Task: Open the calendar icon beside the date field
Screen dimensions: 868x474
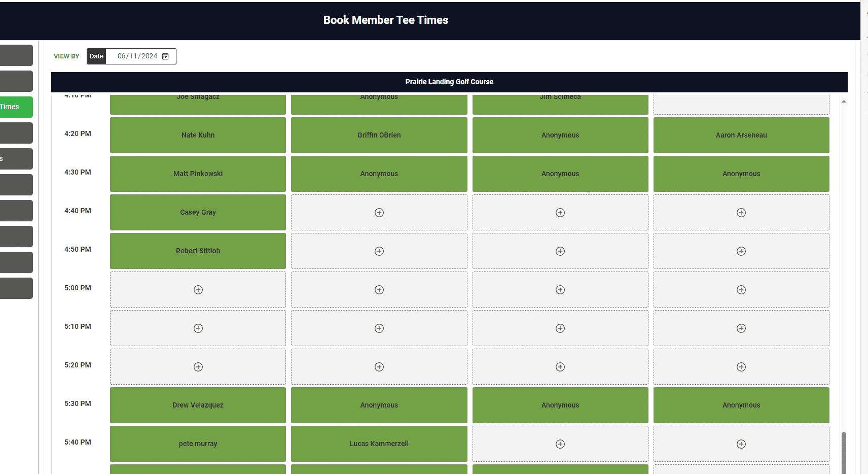Action: pyautogui.click(x=165, y=56)
